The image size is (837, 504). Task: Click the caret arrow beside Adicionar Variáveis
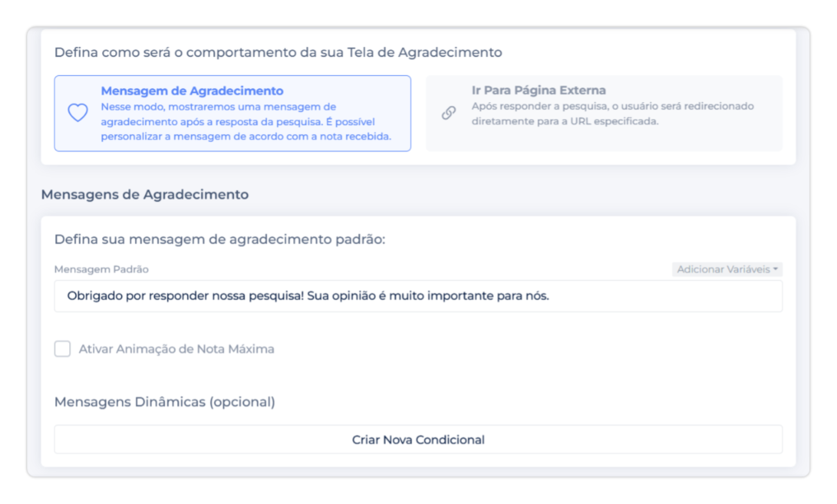click(x=776, y=269)
